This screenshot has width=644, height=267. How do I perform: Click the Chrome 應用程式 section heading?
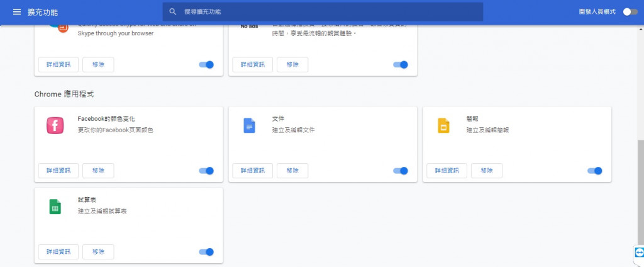pyautogui.click(x=64, y=94)
